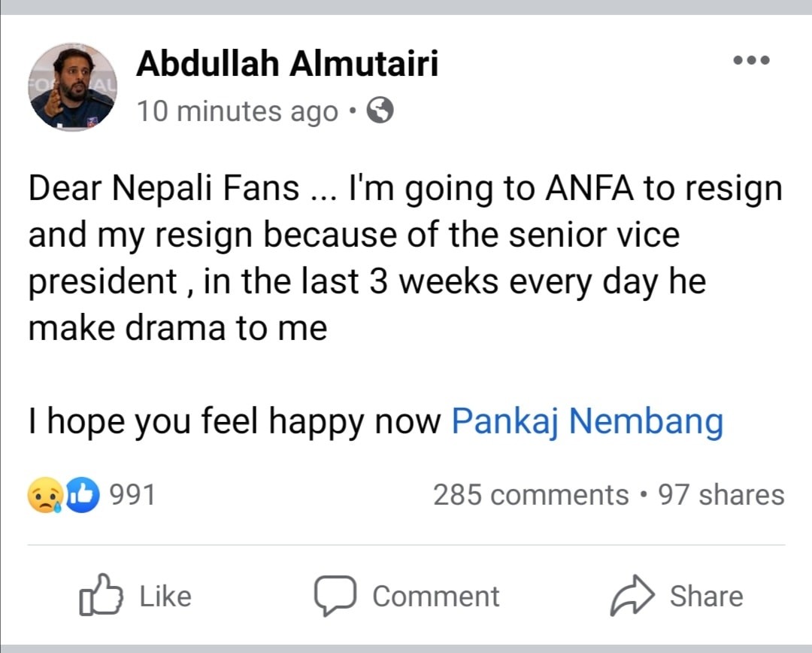The height and width of the screenshot is (653, 812).
Task: Click the sad face reaction emoji
Action: click(46, 495)
